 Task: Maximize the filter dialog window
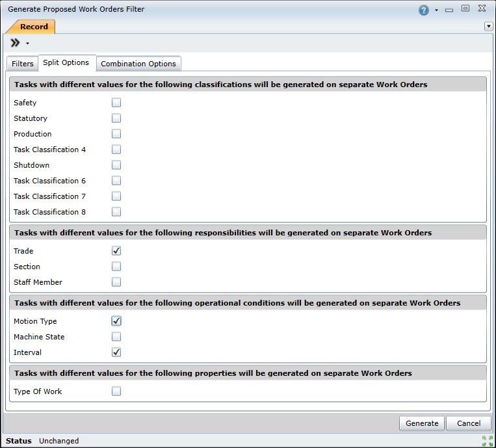(465, 9)
